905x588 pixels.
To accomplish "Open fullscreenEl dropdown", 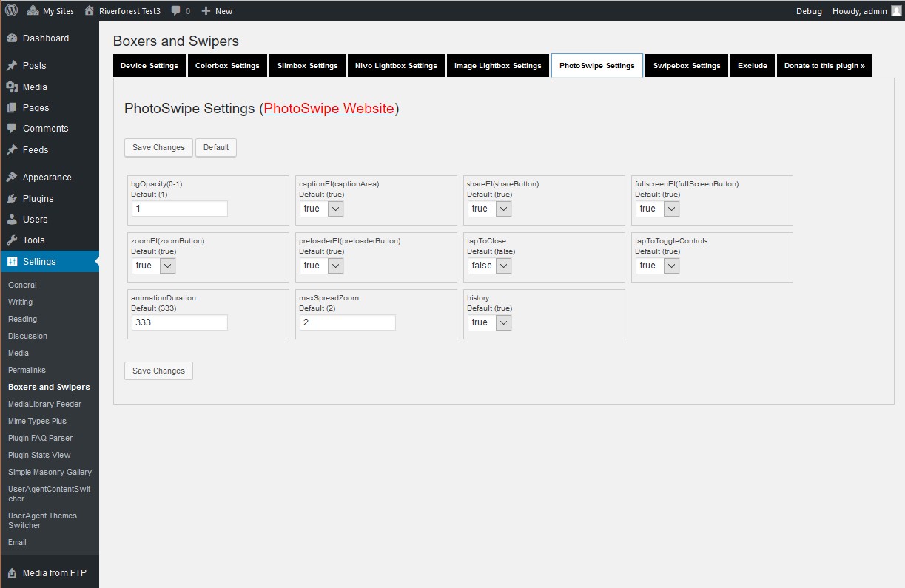I will pyautogui.click(x=658, y=209).
